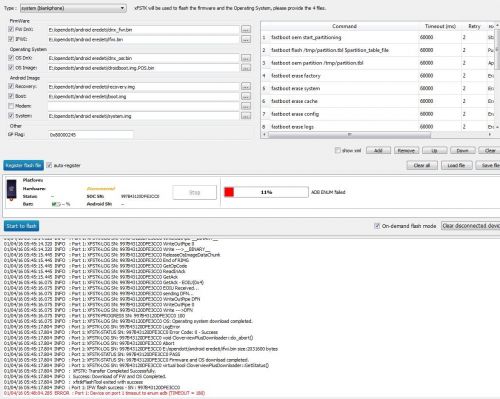Browse for the Modem file
This screenshot has width=500, height=399.
246,106
